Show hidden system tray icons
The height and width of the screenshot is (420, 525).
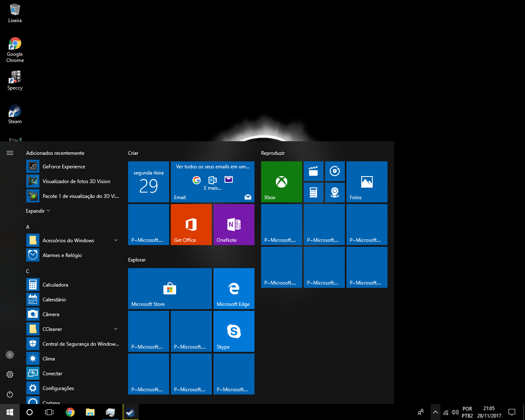point(435,412)
